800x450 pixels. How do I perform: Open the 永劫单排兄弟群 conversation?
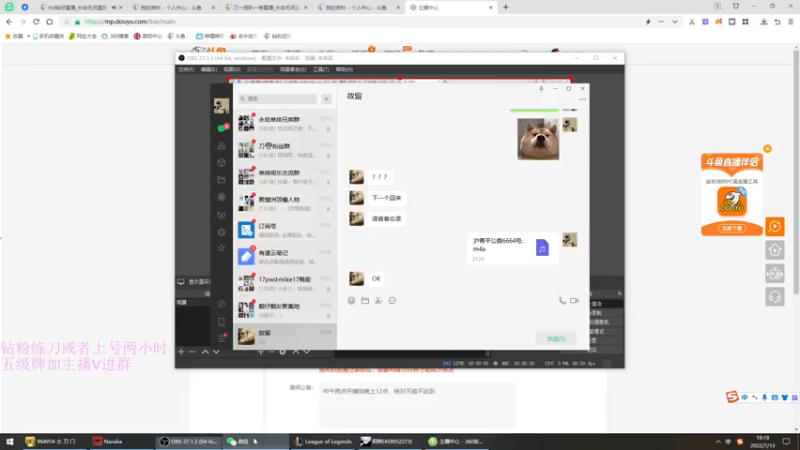pos(285,123)
